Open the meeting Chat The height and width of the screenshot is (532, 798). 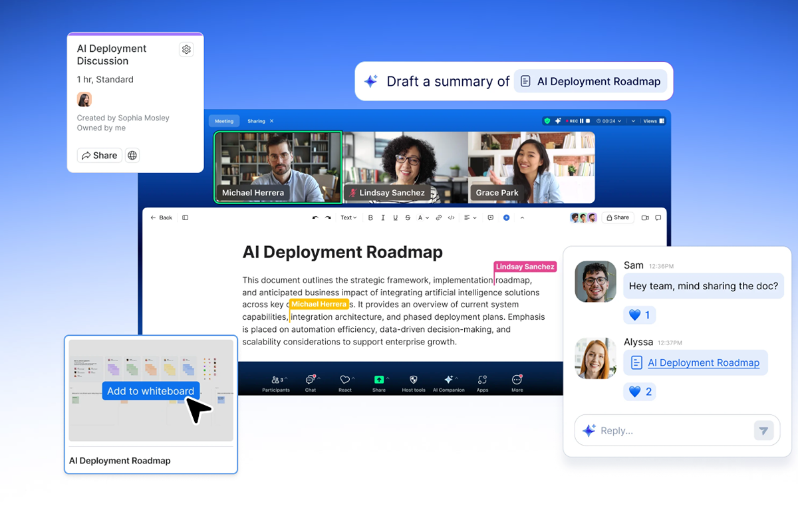pyautogui.click(x=310, y=383)
